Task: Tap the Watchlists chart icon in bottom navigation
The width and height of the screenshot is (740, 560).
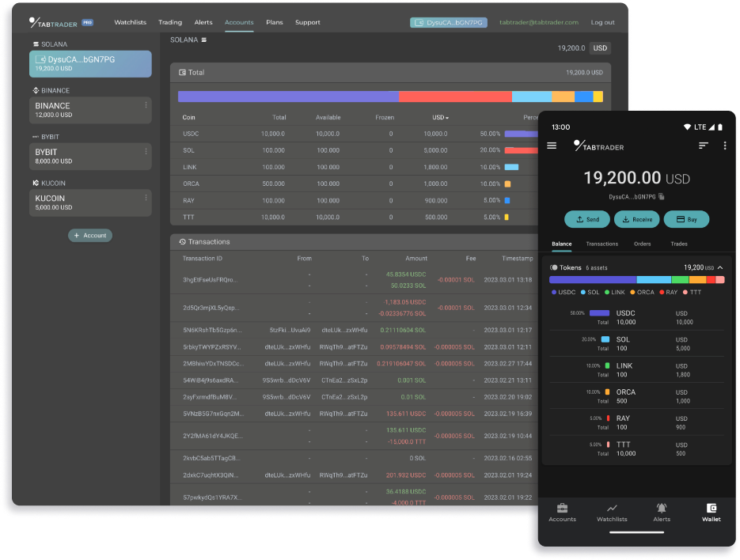Action: (612, 510)
